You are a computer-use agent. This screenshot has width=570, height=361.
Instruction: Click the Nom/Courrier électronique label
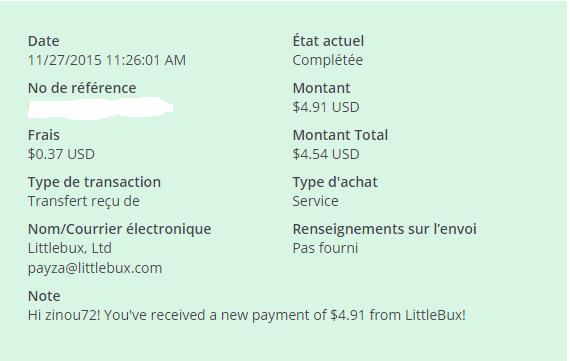pos(120,229)
